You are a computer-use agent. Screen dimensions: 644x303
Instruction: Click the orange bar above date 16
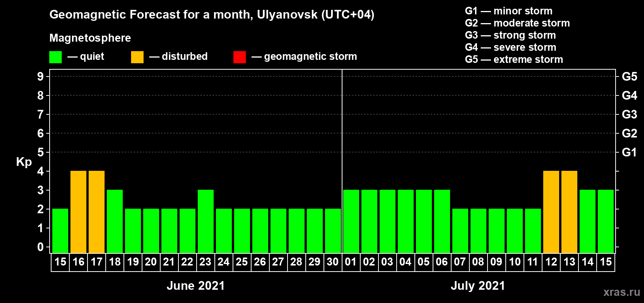(78, 212)
